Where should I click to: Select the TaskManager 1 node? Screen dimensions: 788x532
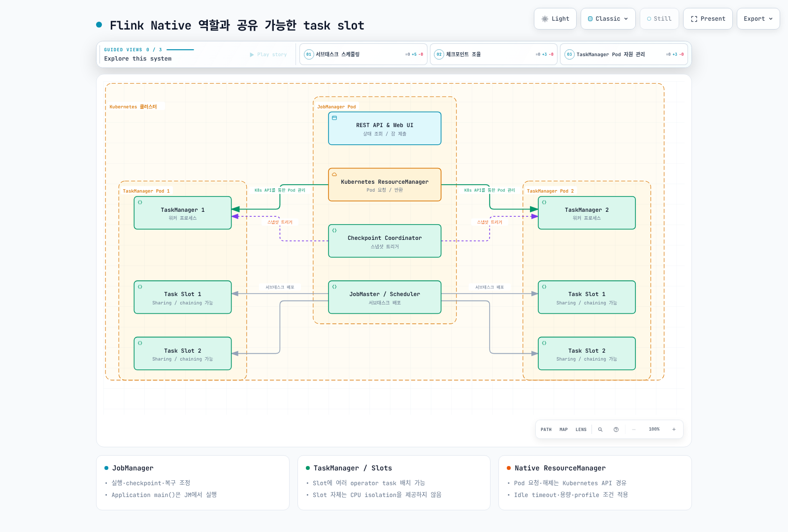click(x=183, y=213)
